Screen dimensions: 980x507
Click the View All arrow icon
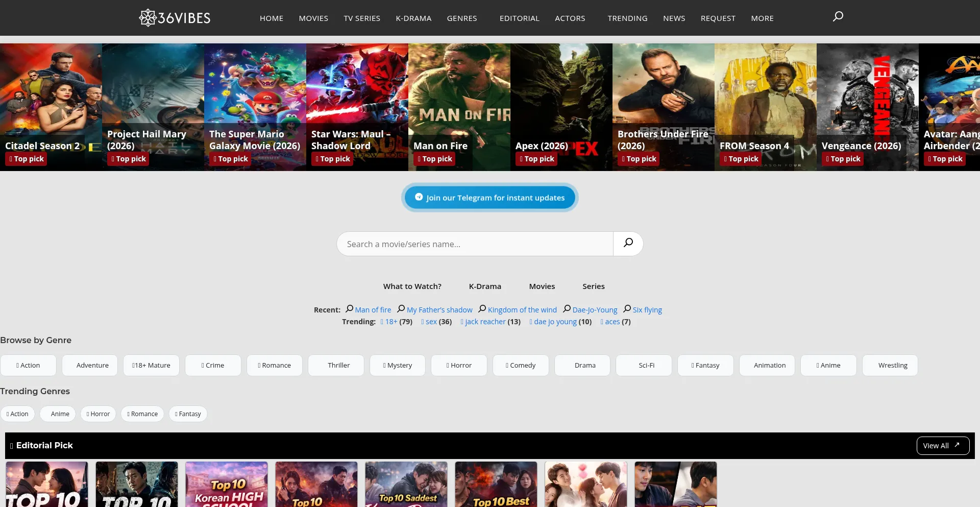pos(957,445)
